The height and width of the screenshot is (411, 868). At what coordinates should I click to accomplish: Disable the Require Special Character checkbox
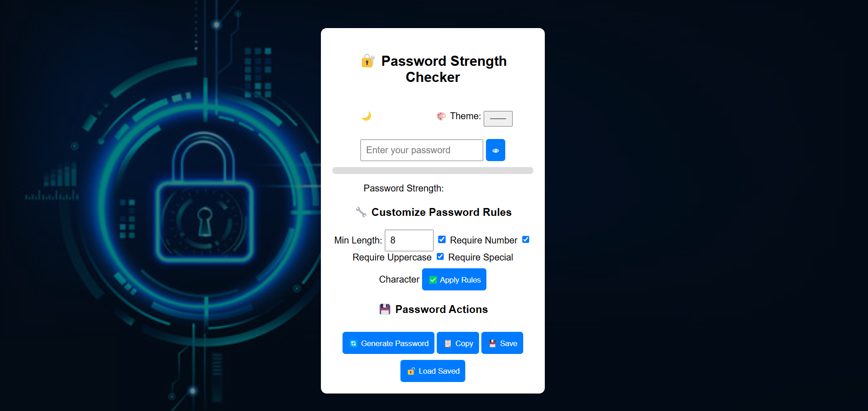[x=440, y=256]
